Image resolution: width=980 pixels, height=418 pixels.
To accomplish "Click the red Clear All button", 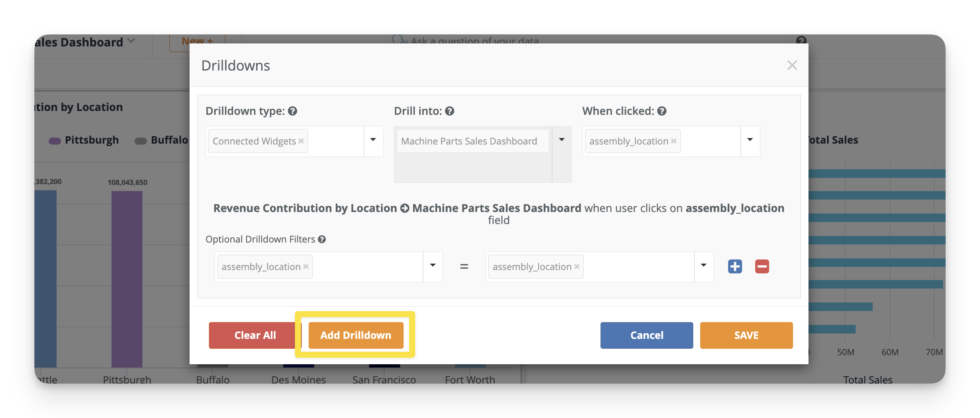I will pyautogui.click(x=254, y=335).
